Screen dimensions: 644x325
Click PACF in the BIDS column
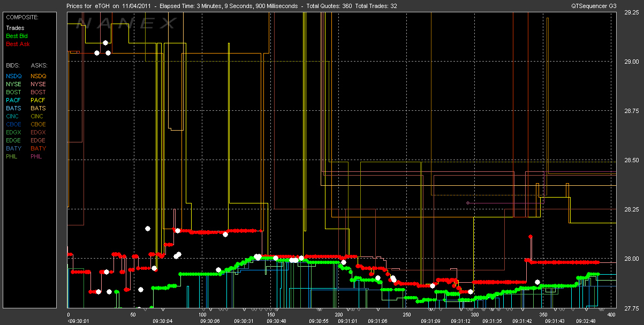[14, 100]
